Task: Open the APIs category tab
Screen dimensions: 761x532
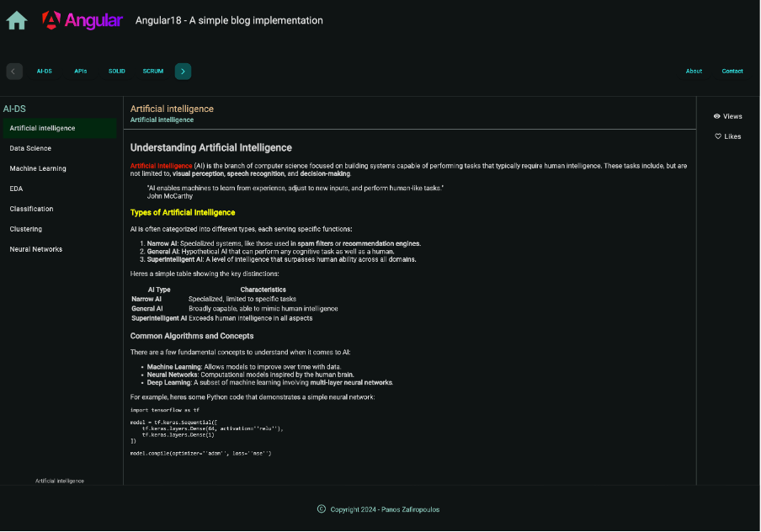Action: 81,72
